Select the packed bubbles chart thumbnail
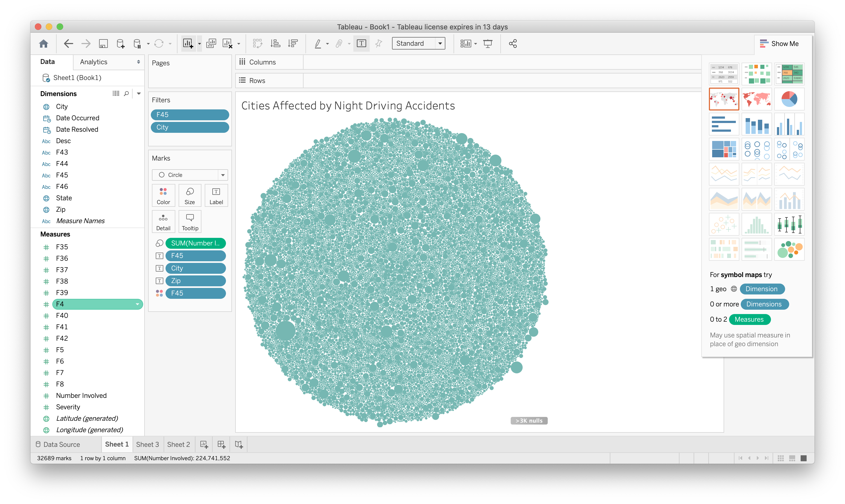Image resolution: width=845 pixels, height=504 pixels. pyautogui.click(x=789, y=250)
